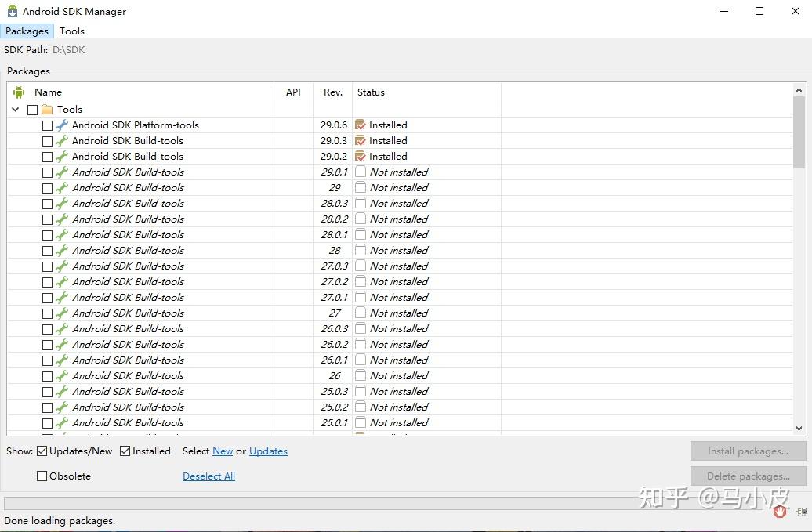
Task: Click 'Not installed' text in rev 27.0.1 row
Action: coord(399,298)
